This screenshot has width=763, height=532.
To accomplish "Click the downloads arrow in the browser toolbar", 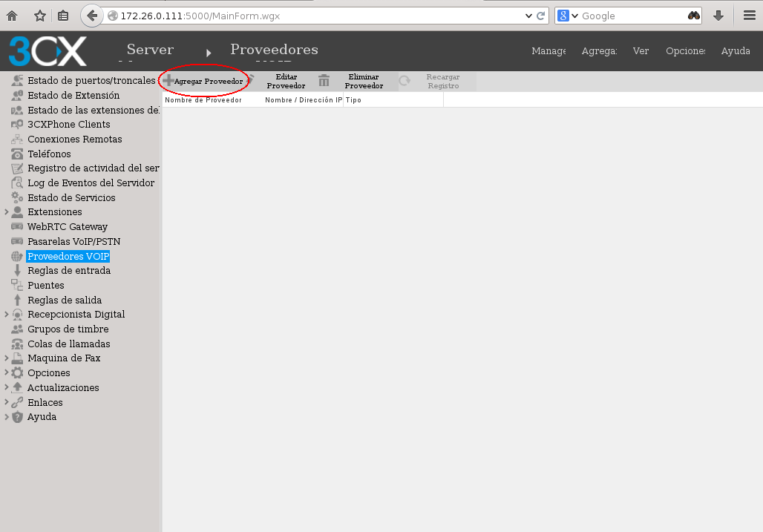I will click(718, 15).
